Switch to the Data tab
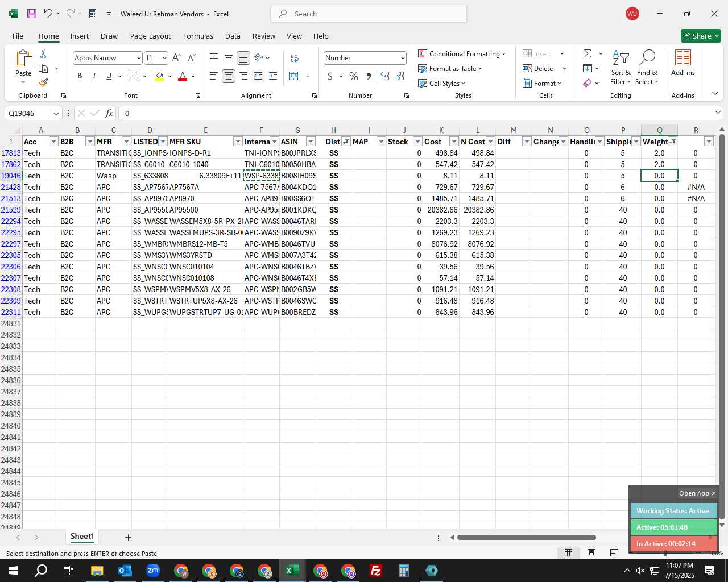This screenshot has height=582, width=728. coord(233,36)
